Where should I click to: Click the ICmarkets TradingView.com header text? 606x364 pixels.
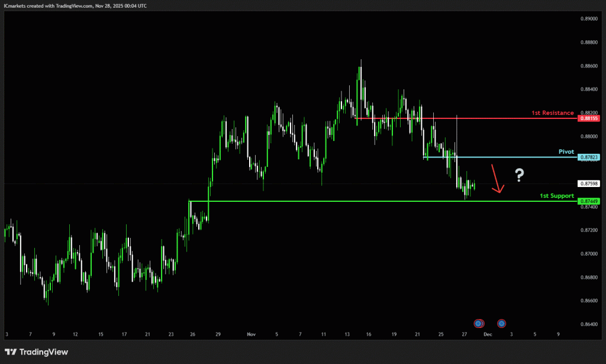pyautogui.click(x=75, y=5)
